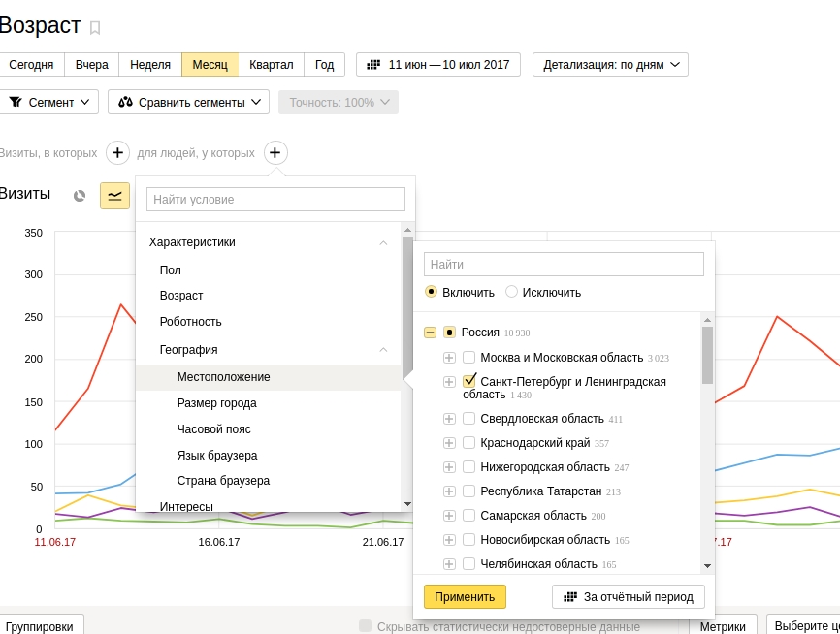840x634 pixels.
Task: Expand Нижегородская область node
Action: [x=449, y=467]
